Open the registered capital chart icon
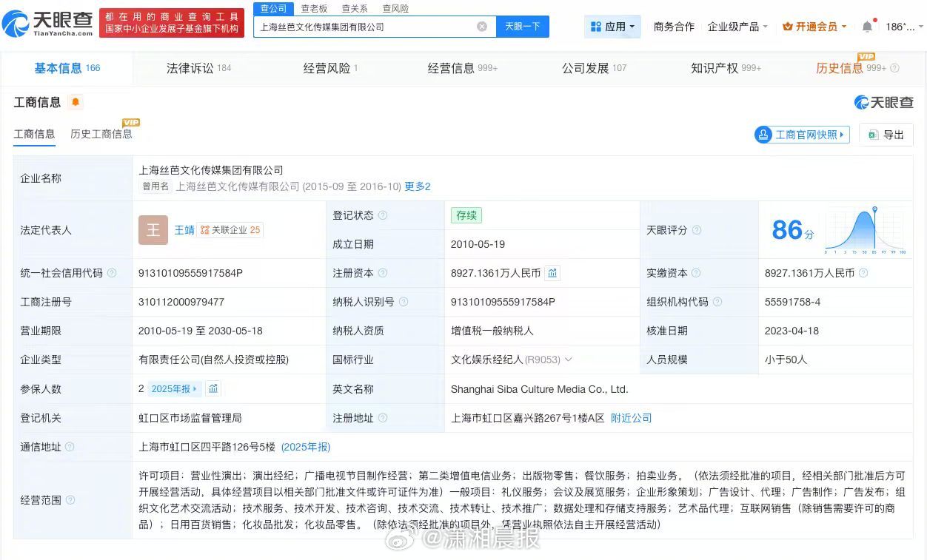The height and width of the screenshot is (560, 927). pyautogui.click(x=552, y=273)
